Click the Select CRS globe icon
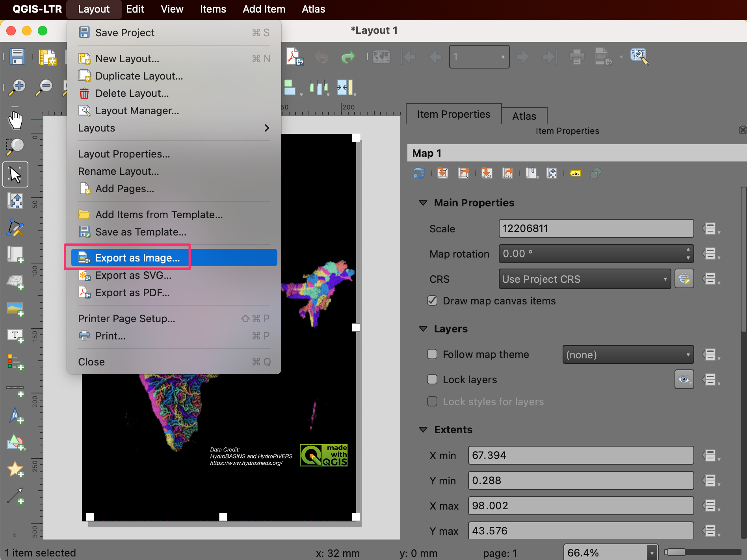This screenshot has width=747, height=560. 684,279
